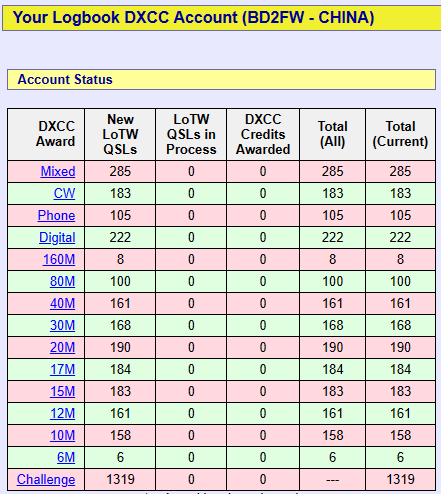Open the 6M band link
This screenshot has height=494, width=441.
tap(66, 458)
